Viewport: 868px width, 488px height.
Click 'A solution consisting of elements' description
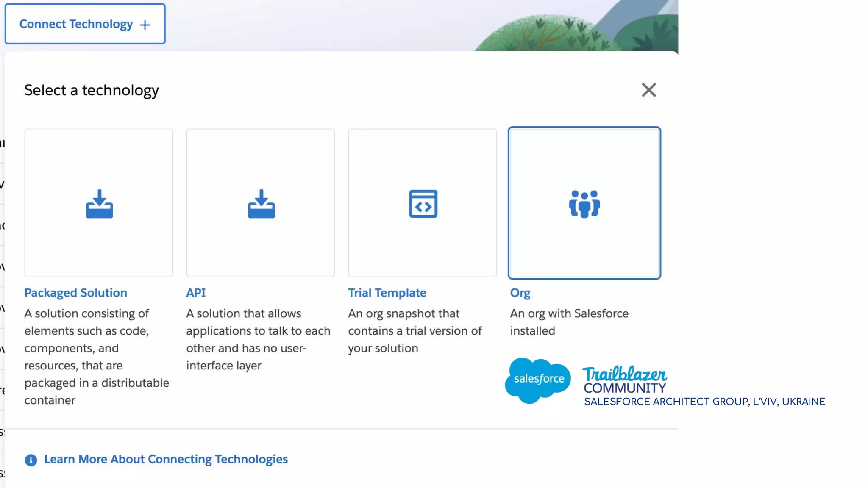coord(97,357)
